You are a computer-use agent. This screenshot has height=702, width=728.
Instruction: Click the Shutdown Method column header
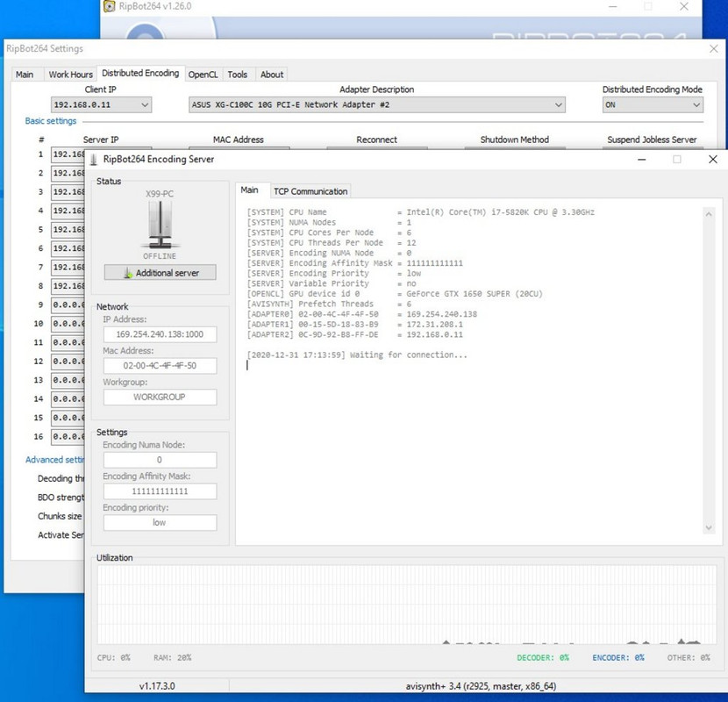(515, 140)
